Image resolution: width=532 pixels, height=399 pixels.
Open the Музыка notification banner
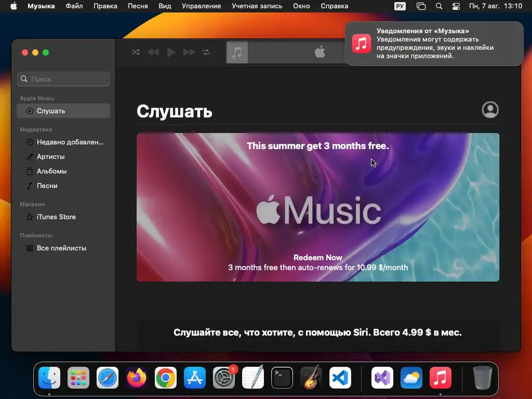click(x=434, y=44)
